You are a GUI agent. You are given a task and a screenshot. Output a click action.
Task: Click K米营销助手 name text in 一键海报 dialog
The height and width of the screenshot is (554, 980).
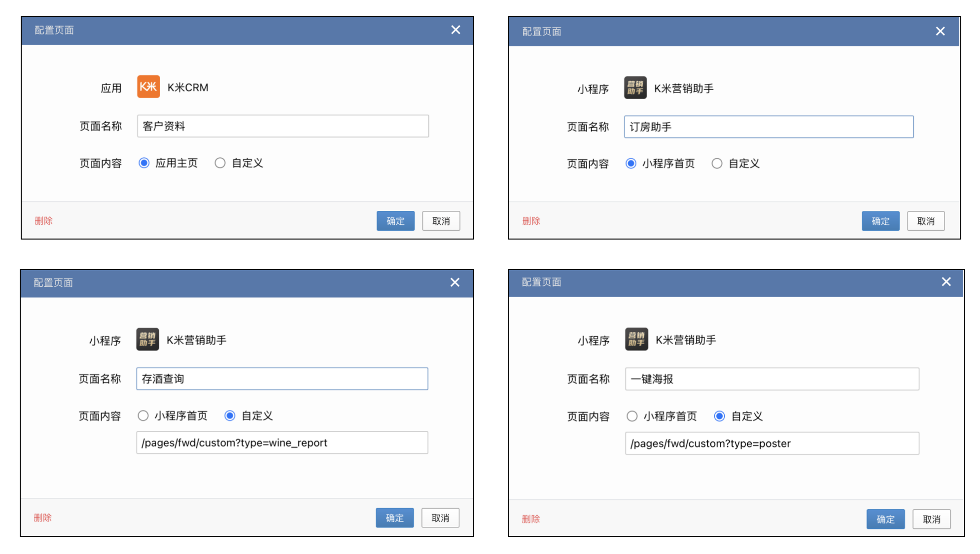pos(686,340)
